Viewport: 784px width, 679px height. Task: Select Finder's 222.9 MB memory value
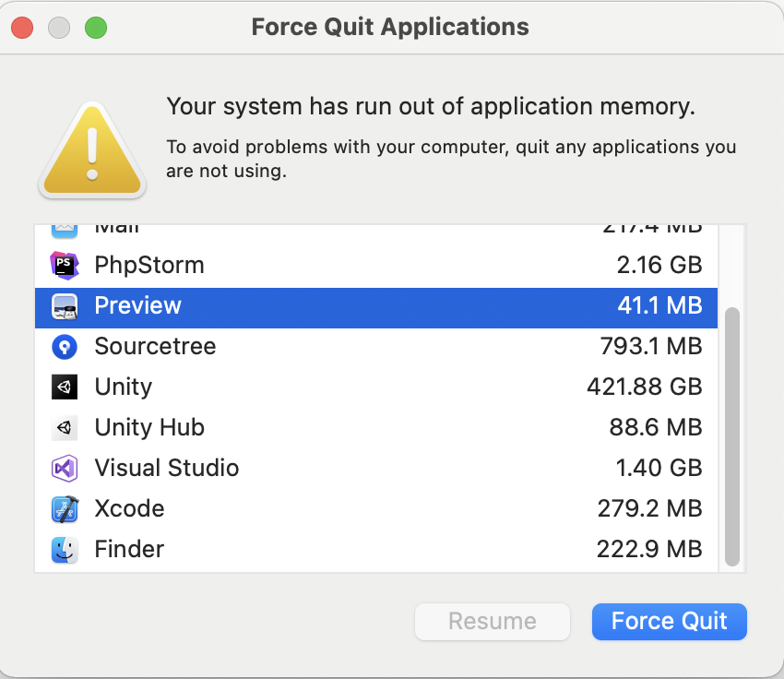(x=649, y=550)
